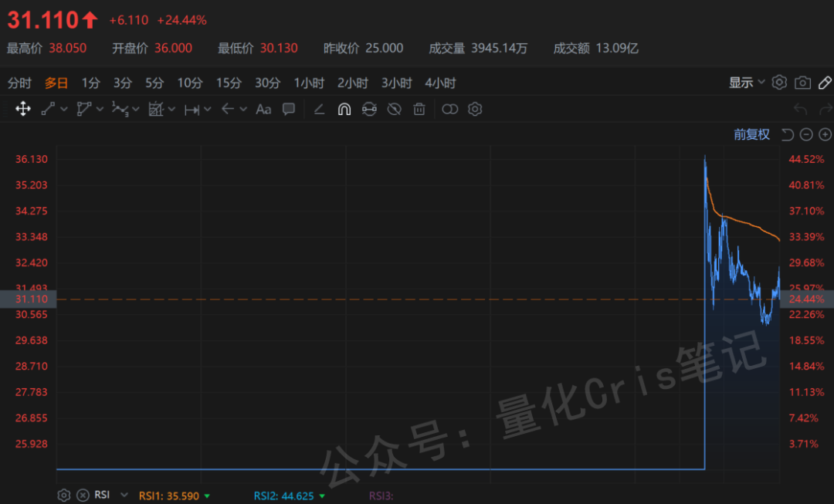Image resolution: width=834 pixels, height=504 pixels.
Task: Select the 3小时 period tab
Action: click(x=396, y=83)
